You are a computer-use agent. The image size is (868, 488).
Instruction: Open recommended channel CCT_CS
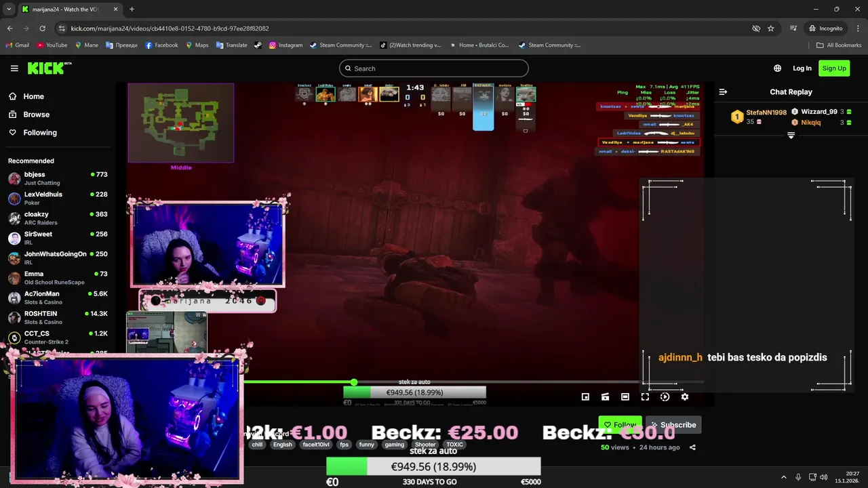click(x=58, y=337)
